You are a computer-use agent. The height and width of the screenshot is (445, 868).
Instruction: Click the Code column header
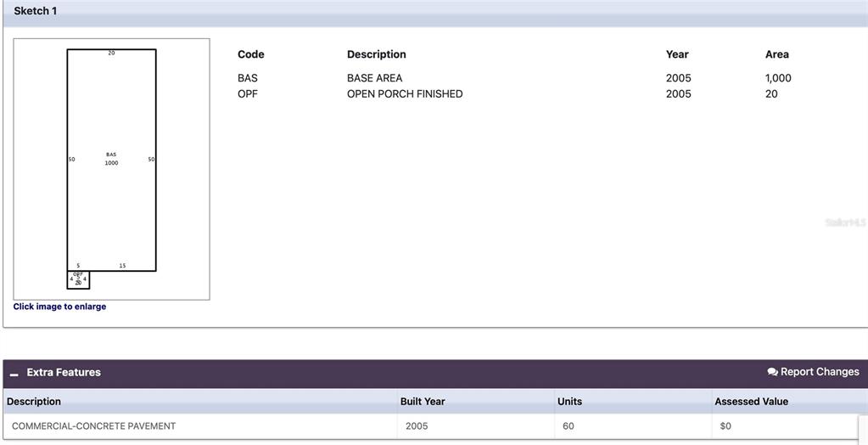point(250,54)
